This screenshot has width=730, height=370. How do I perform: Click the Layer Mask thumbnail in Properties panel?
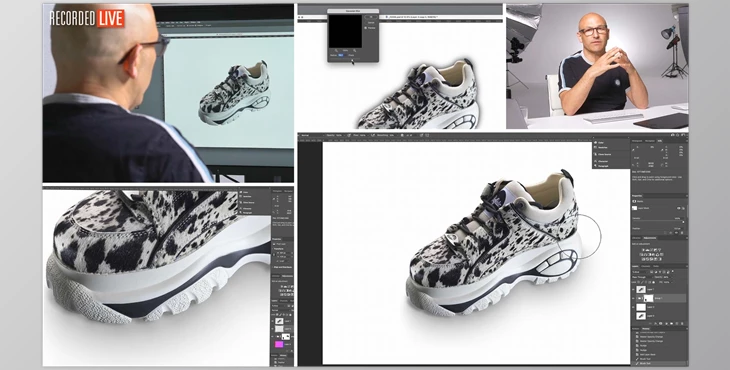click(635, 208)
